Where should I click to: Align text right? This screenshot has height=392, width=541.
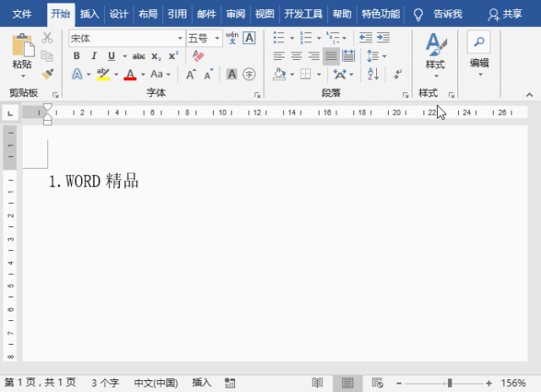[314, 56]
